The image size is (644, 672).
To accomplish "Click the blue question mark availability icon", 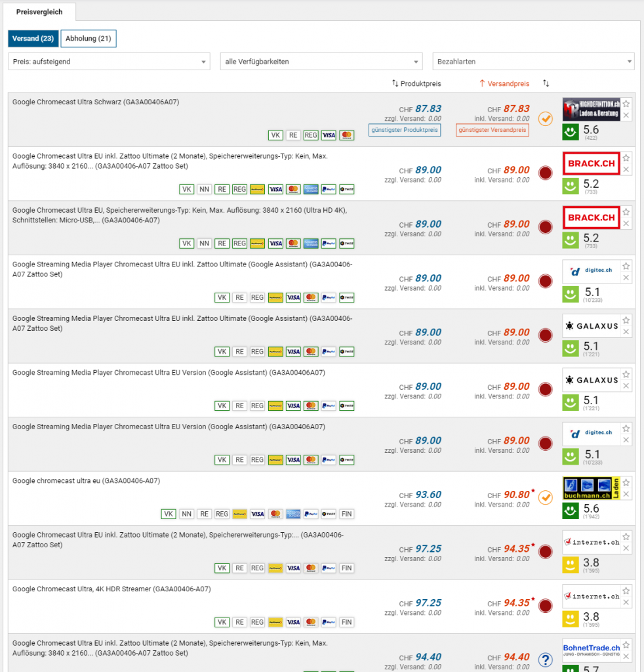I will pyautogui.click(x=546, y=660).
